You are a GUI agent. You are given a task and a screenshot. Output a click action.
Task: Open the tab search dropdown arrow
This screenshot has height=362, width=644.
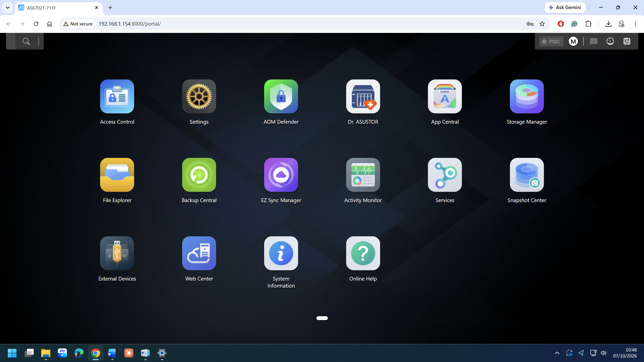click(8, 8)
